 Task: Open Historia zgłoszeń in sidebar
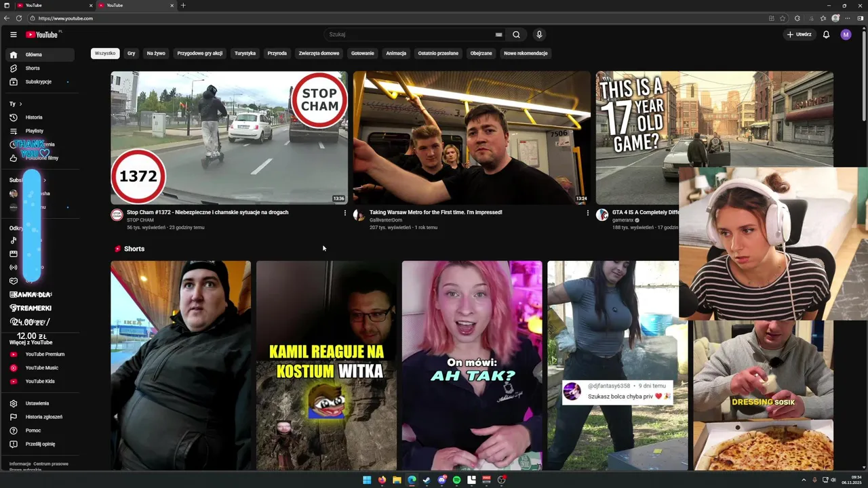(39, 417)
